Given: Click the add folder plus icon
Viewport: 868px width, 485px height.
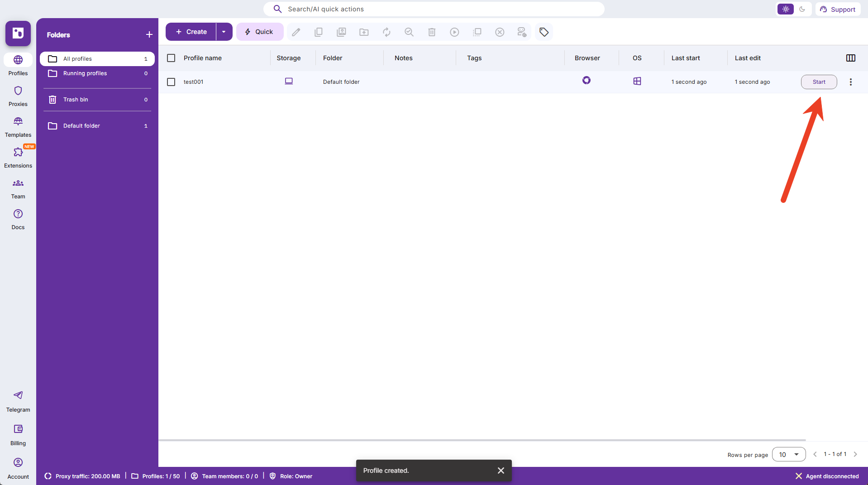Looking at the screenshot, I should (149, 35).
